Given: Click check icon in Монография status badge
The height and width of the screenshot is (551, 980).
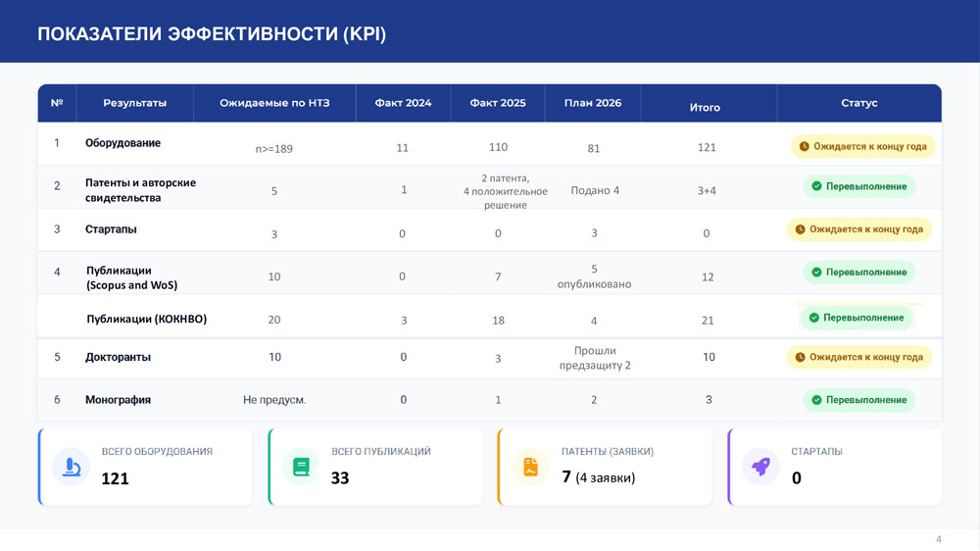Looking at the screenshot, I should pyautogui.click(x=816, y=400).
